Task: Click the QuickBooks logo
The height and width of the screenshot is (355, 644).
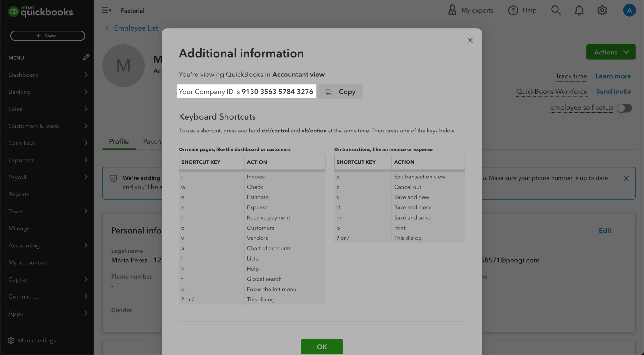Action: point(41,11)
